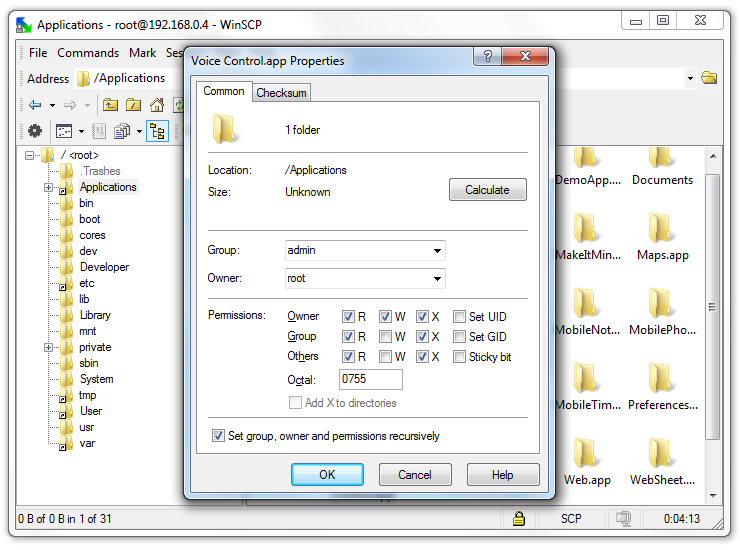Open bookmarks folder icon beside address bar

(x=709, y=78)
